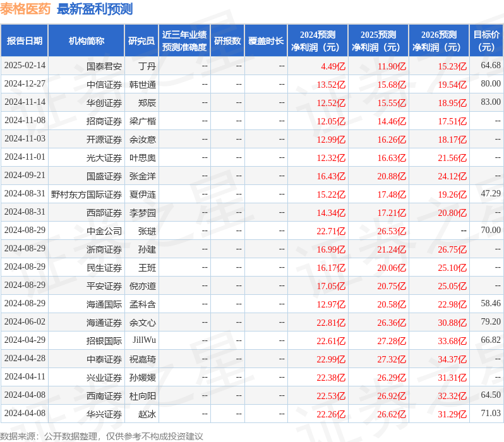Image resolution: width=504 pixels, height=442 pixels.
Task: Click the institution 西南证券
Action: click(104, 396)
